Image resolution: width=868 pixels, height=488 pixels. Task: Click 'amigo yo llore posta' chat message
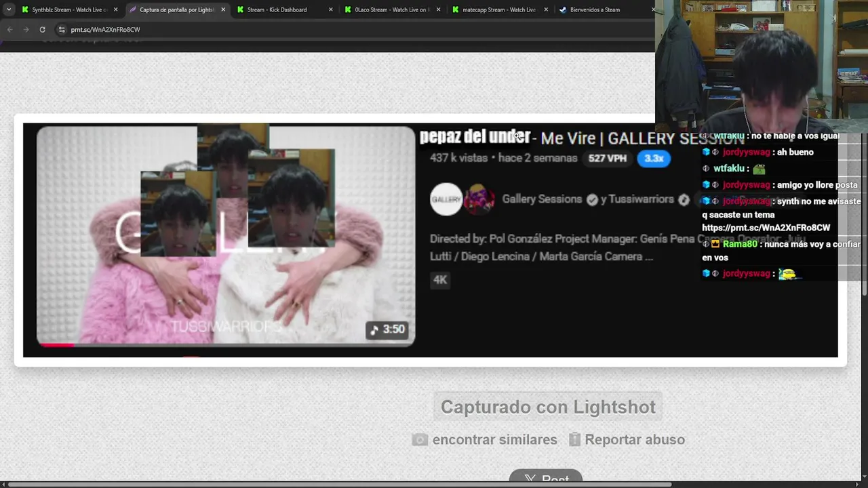coord(817,185)
